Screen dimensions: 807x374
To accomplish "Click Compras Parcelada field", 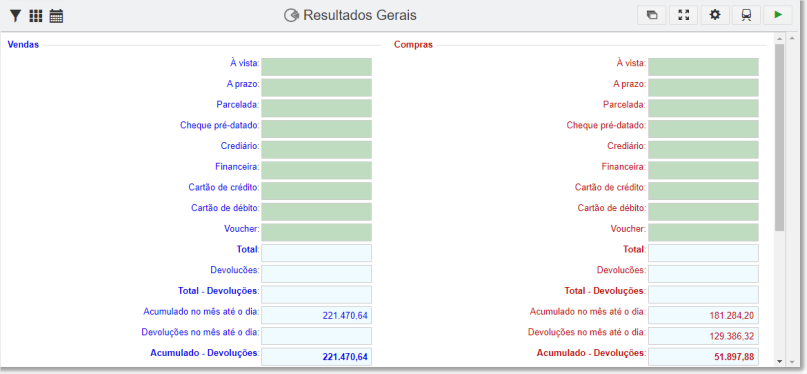I will (703, 108).
